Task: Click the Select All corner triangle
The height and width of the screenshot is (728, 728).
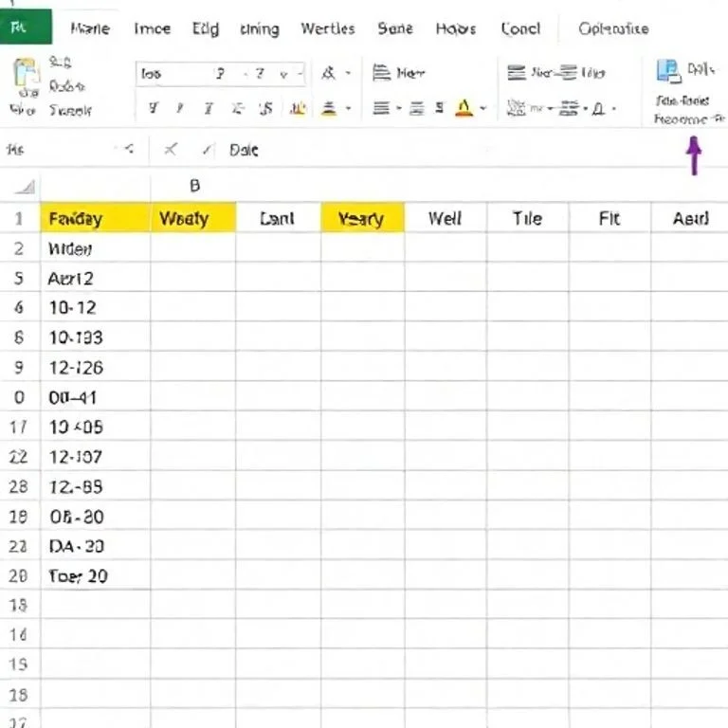Action: (25, 187)
